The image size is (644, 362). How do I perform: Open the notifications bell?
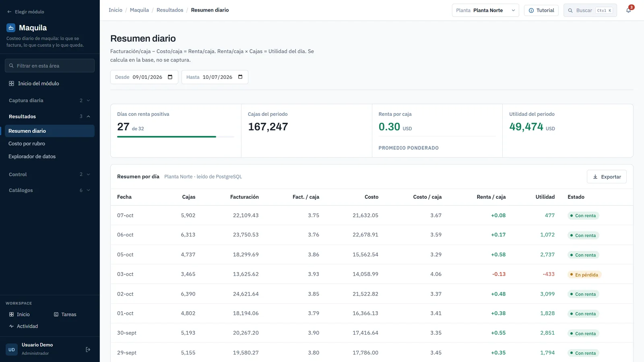[x=628, y=10]
